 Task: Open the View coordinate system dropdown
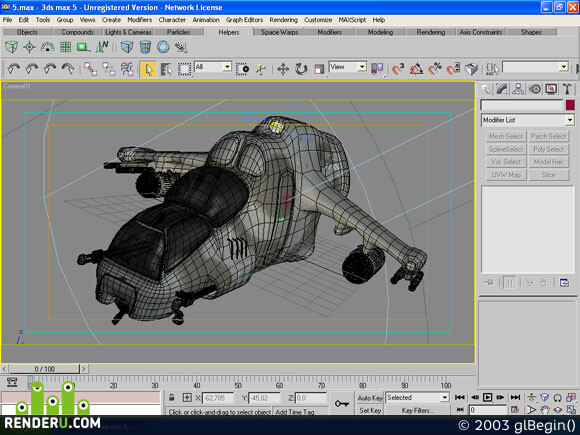[348, 67]
